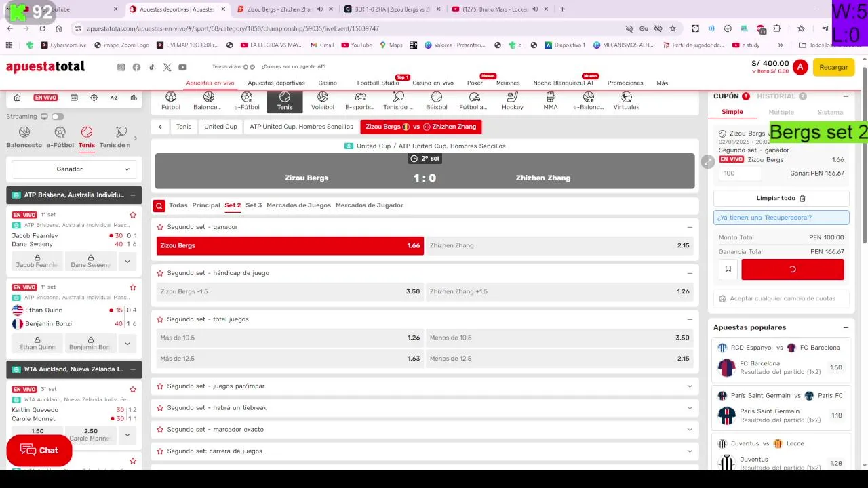The height and width of the screenshot is (488, 868).
Task: Expand Segundo set - habrá un tiebreak
Action: click(690, 408)
